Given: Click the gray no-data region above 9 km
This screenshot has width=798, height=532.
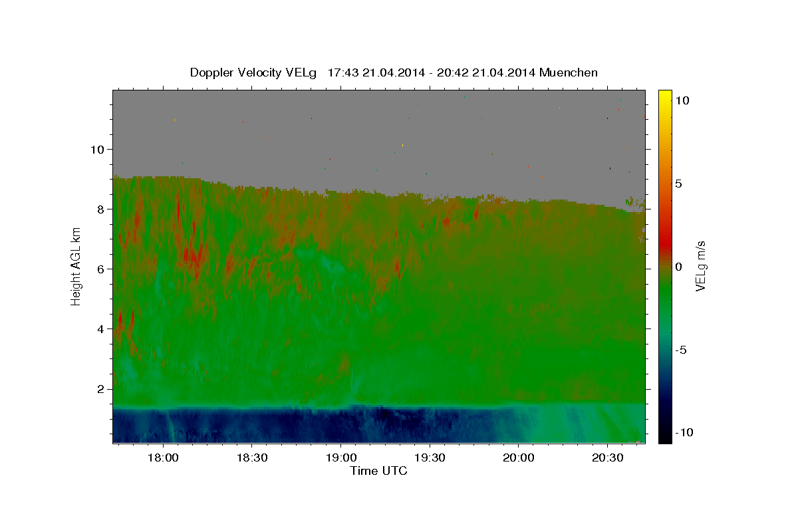Looking at the screenshot, I should pyautogui.click(x=379, y=133).
